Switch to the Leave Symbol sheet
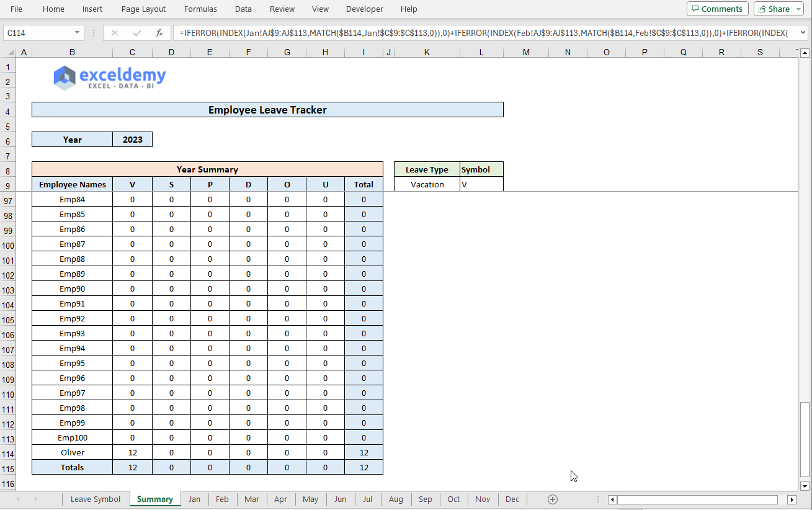Viewport: 812px width, 510px height. click(x=96, y=499)
